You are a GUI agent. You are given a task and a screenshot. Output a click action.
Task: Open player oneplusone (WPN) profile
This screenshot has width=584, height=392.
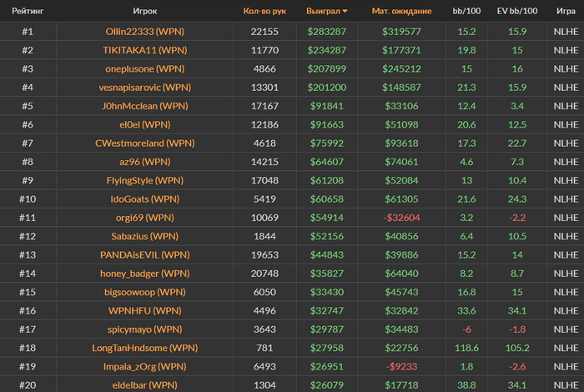145,69
